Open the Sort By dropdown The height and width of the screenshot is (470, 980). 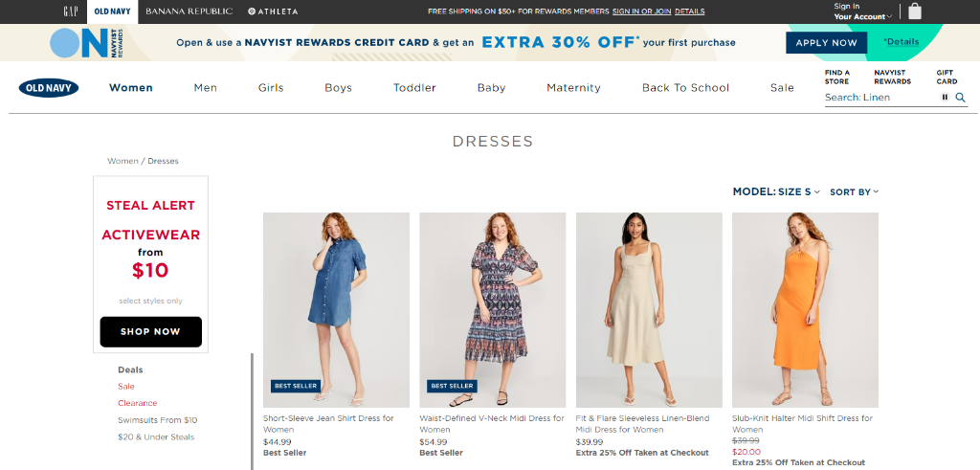point(855,191)
